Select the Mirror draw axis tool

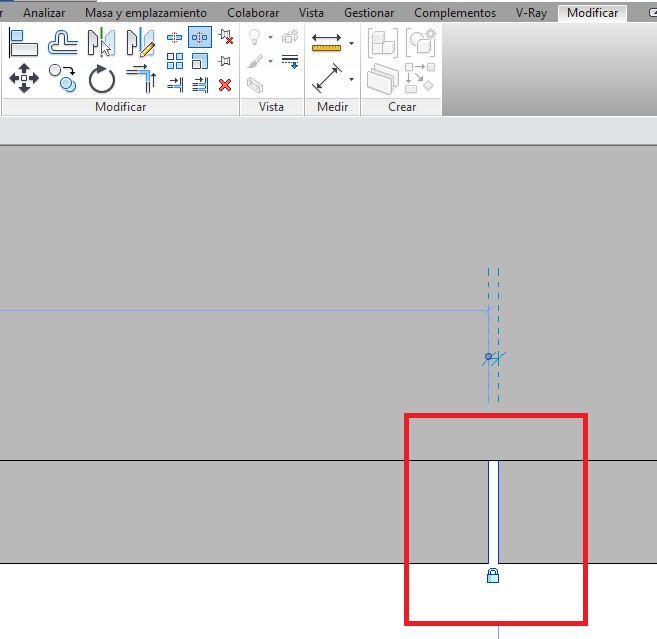[140, 43]
